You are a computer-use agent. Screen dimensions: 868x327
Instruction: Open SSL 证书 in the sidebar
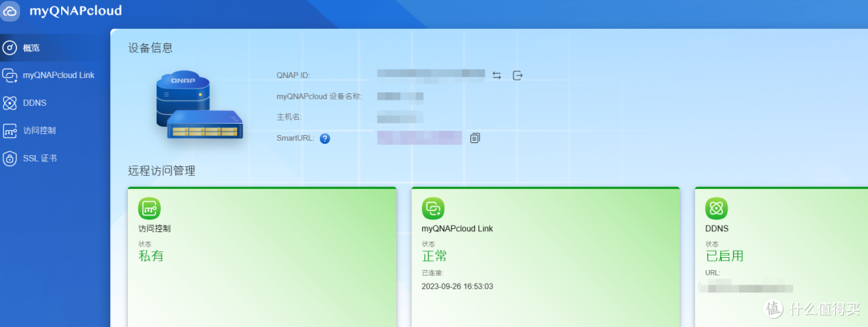pos(55,158)
